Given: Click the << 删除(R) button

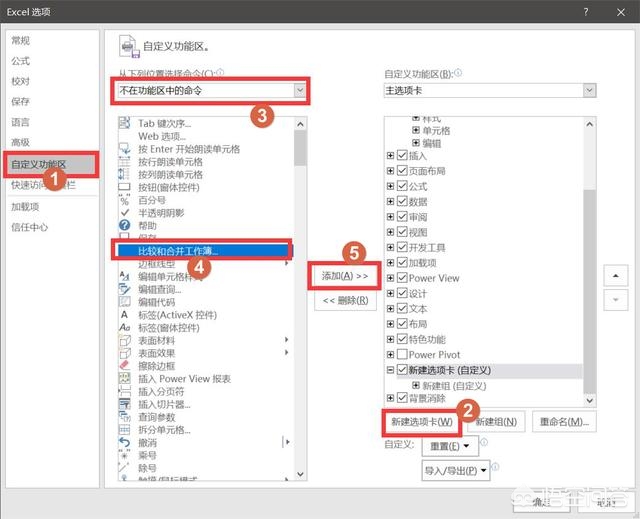Looking at the screenshot, I should pos(345,301).
